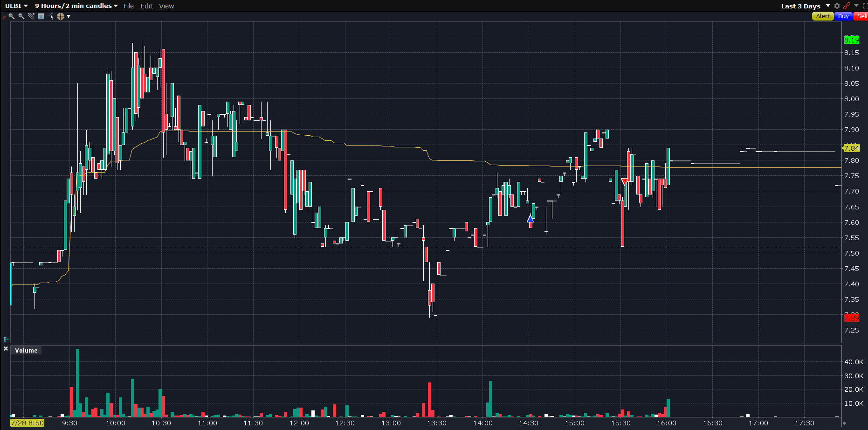Click the 8.00 price axis label
The width and height of the screenshot is (868, 430).
[x=851, y=99]
